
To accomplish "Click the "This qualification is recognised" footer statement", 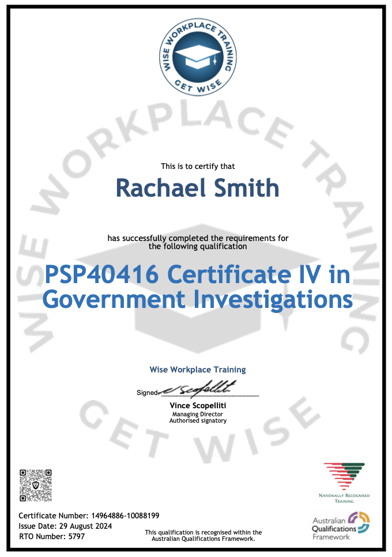I will coord(203,535).
